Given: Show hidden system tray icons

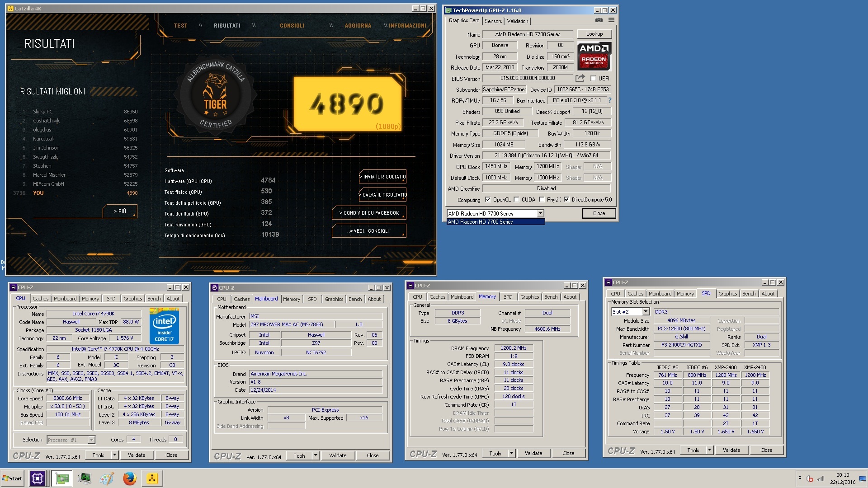Looking at the screenshot, I should [800, 478].
